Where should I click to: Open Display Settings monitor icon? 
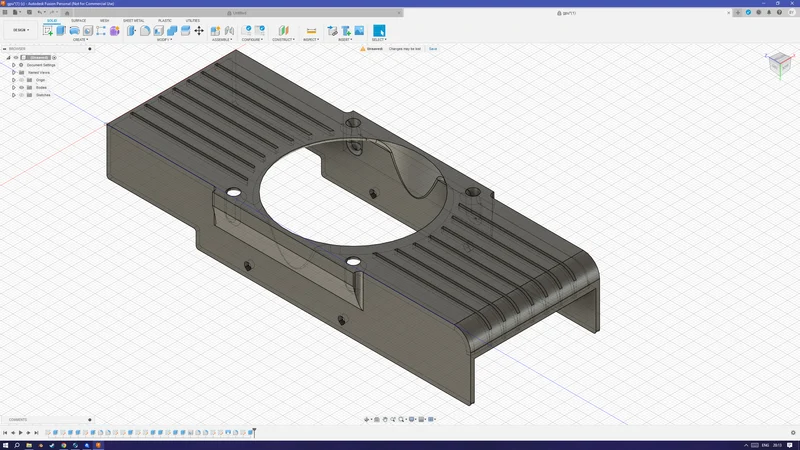point(412,419)
